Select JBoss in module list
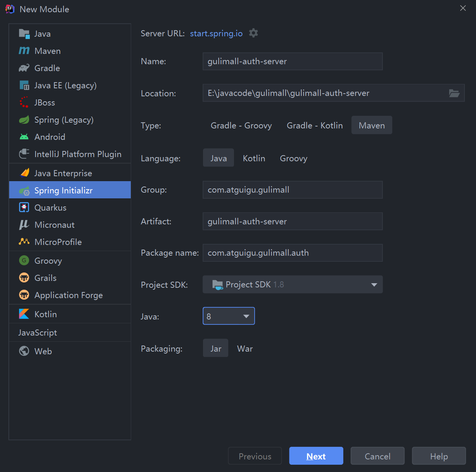 [x=70, y=102]
